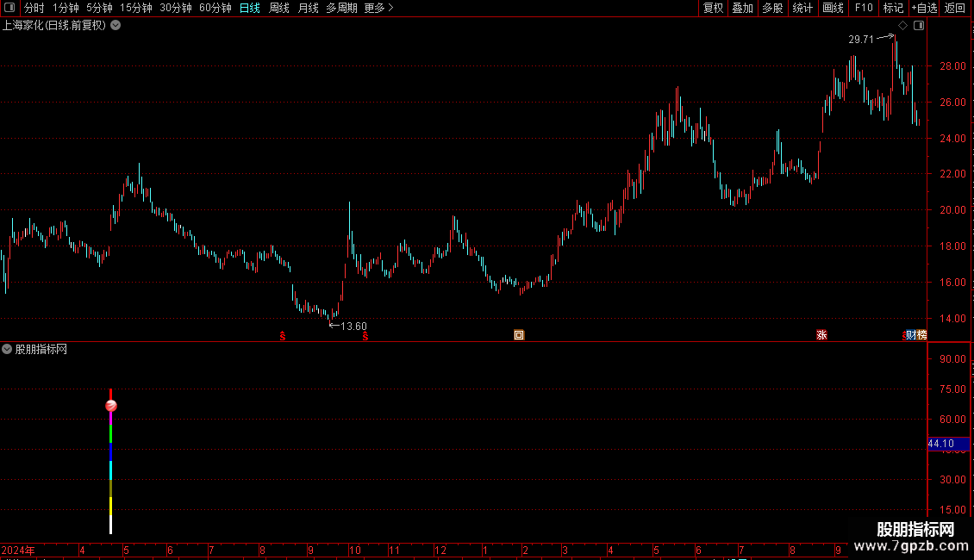Viewport: 974px width, 560px height.
Task: Open the 多股 multi-stock view
Action: (772, 8)
